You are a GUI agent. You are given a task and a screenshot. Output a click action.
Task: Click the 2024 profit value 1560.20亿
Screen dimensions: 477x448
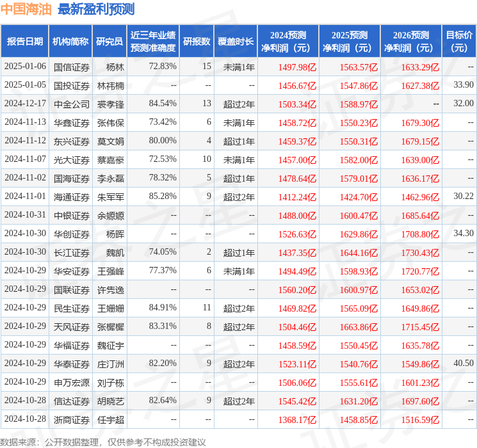coord(298,289)
